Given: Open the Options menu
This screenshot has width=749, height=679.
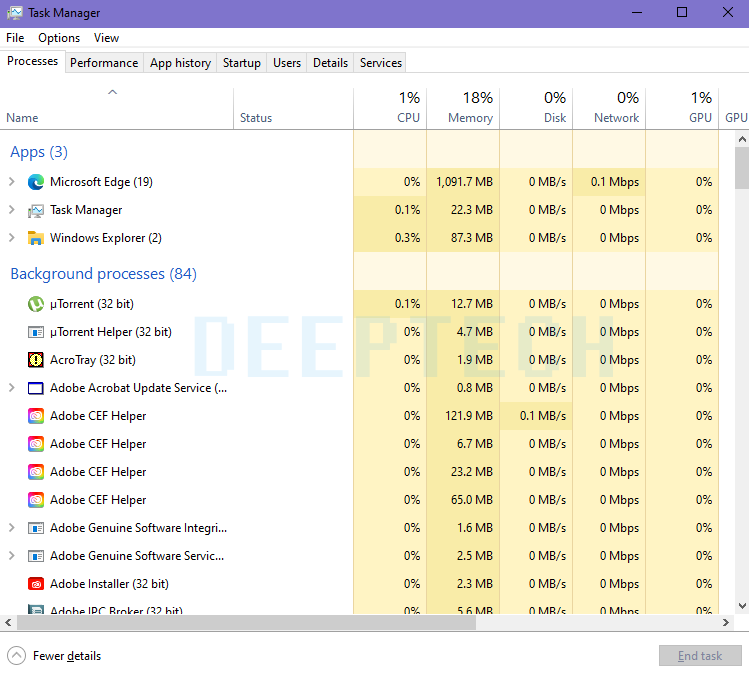Looking at the screenshot, I should tap(59, 38).
